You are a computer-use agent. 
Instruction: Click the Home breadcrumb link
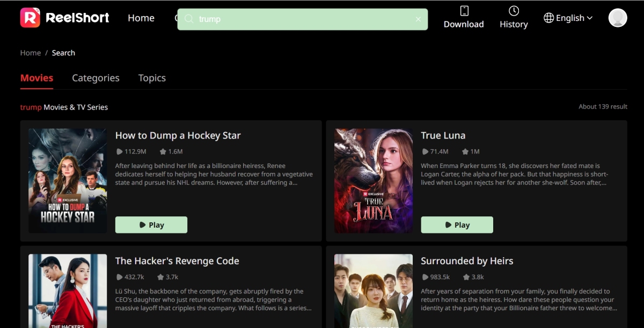pyautogui.click(x=31, y=53)
